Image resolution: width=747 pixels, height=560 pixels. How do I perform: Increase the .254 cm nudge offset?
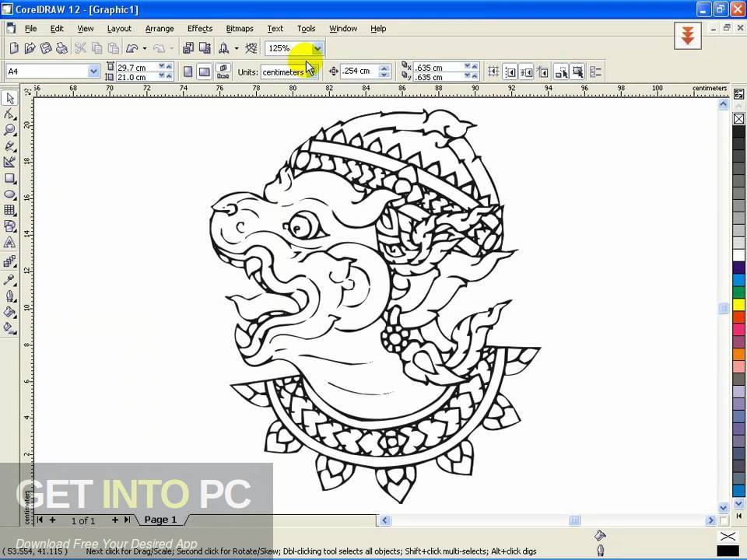coord(384,68)
